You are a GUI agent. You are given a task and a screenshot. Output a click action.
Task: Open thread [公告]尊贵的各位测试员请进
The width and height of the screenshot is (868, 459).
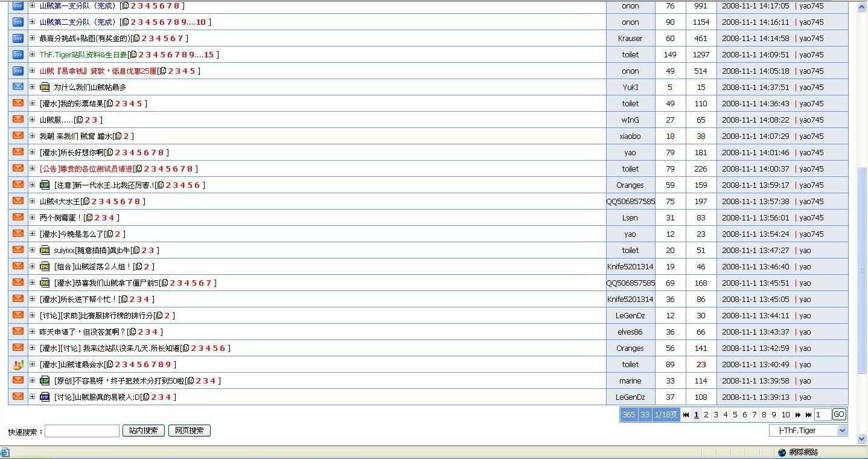pyautogui.click(x=86, y=169)
